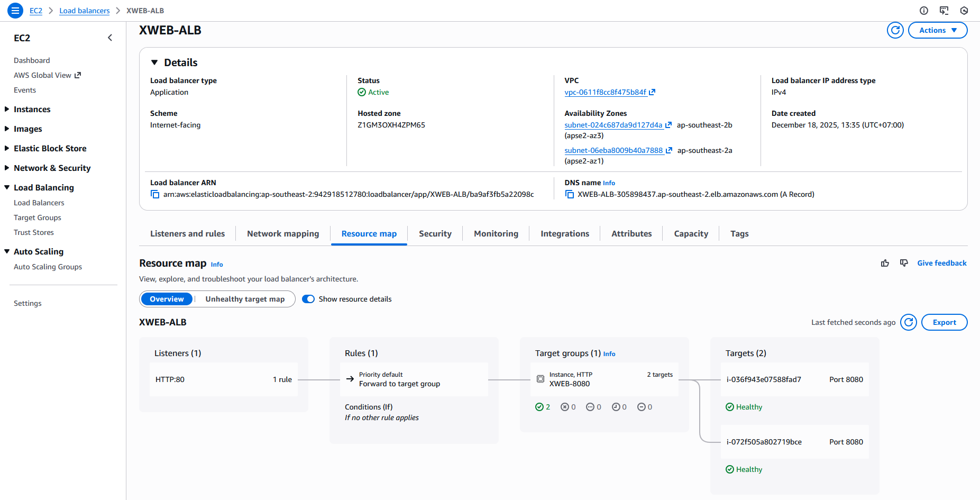Toggle Show resource details switch
Image resolution: width=980 pixels, height=500 pixels.
tap(308, 299)
